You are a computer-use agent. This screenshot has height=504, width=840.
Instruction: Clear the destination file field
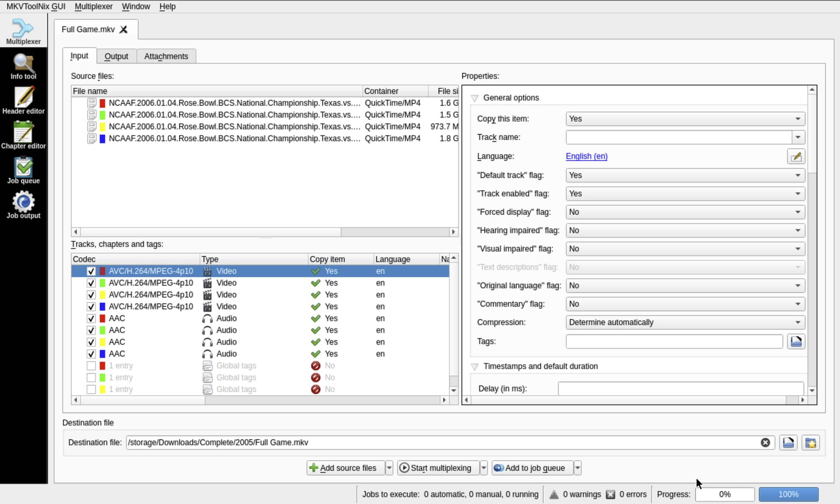click(765, 442)
